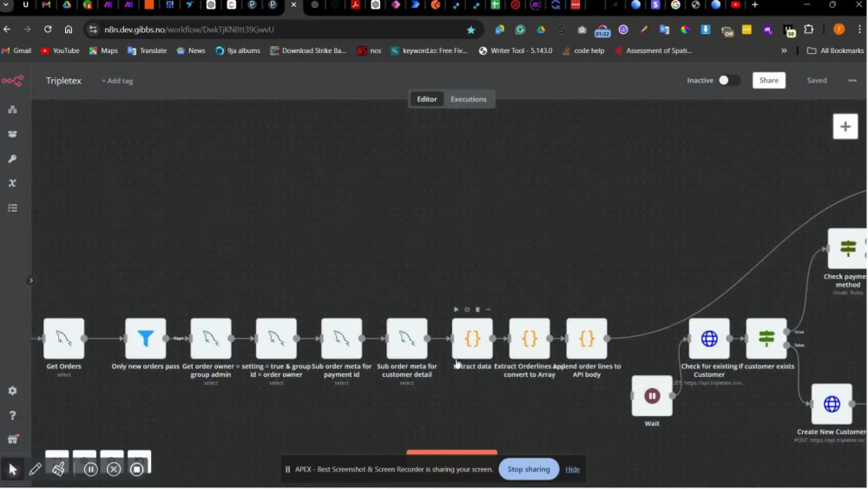The height and width of the screenshot is (489, 868).
Task: Open the workflow three-dot menu
Action: click(x=852, y=80)
